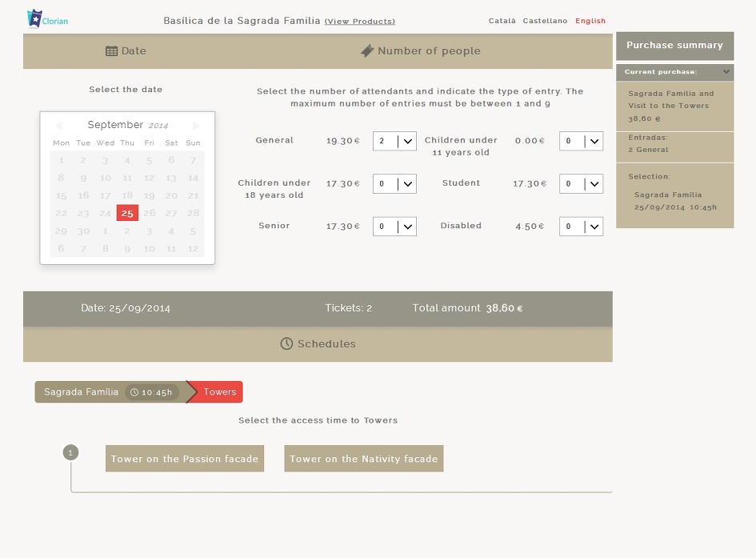Click the calendar icon beside Date
The width and height of the screenshot is (756, 558).
(111, 51)
